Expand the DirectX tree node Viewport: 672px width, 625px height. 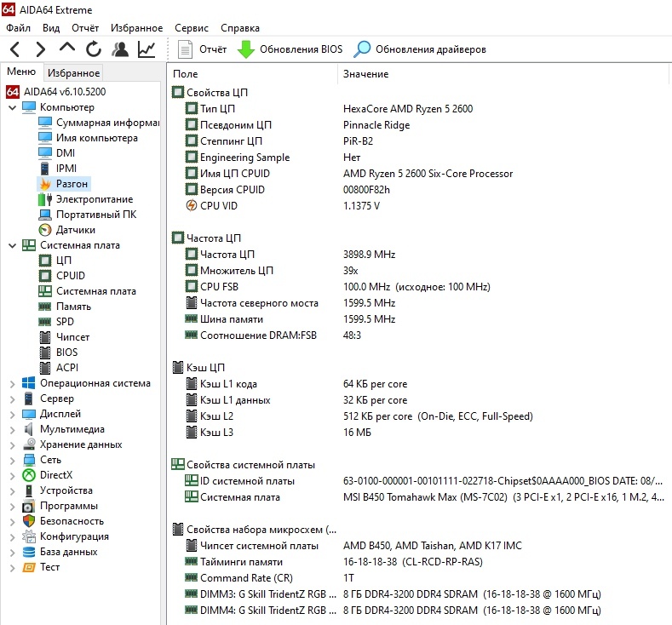pyautogui.click(x=13, y=475)
